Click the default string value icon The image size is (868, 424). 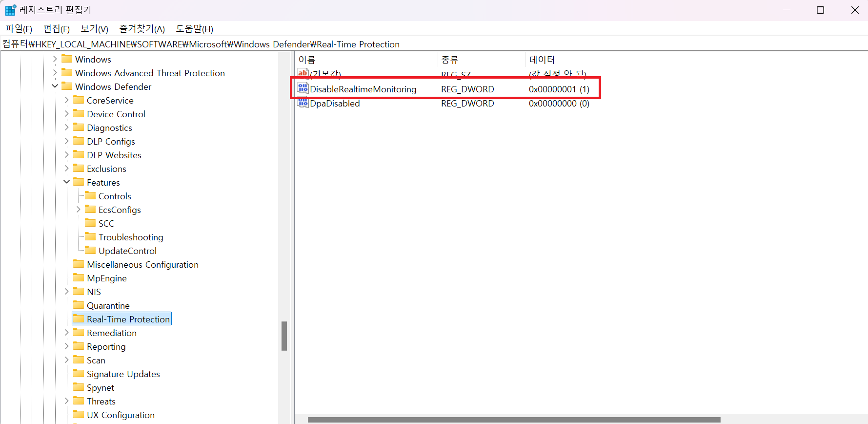303,74
